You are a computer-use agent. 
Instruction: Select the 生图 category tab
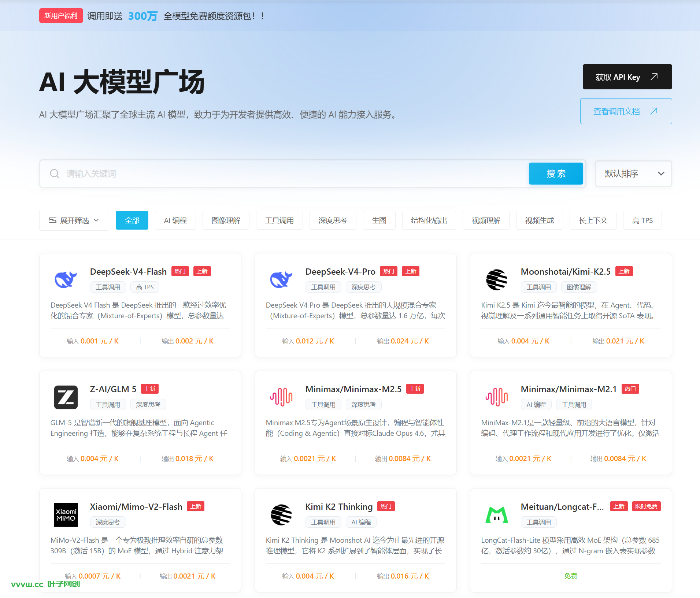tap(379, 220)
